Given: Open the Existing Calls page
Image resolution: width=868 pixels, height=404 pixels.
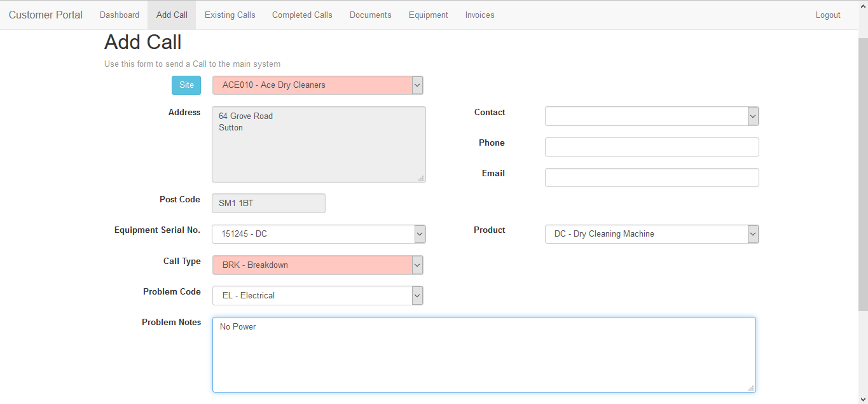Looking at the screenshot, I should click(x=230, y=15).
